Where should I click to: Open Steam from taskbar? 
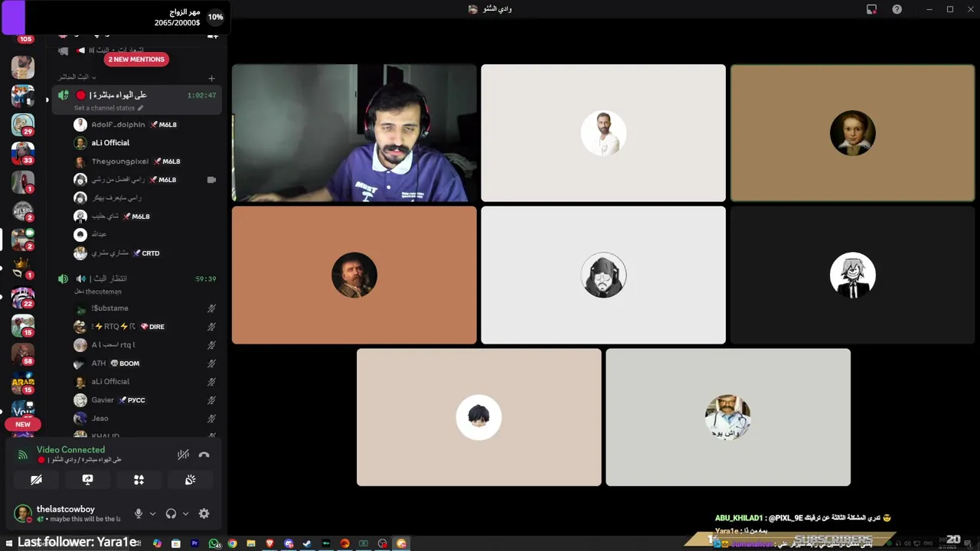[x=307, y=543]
